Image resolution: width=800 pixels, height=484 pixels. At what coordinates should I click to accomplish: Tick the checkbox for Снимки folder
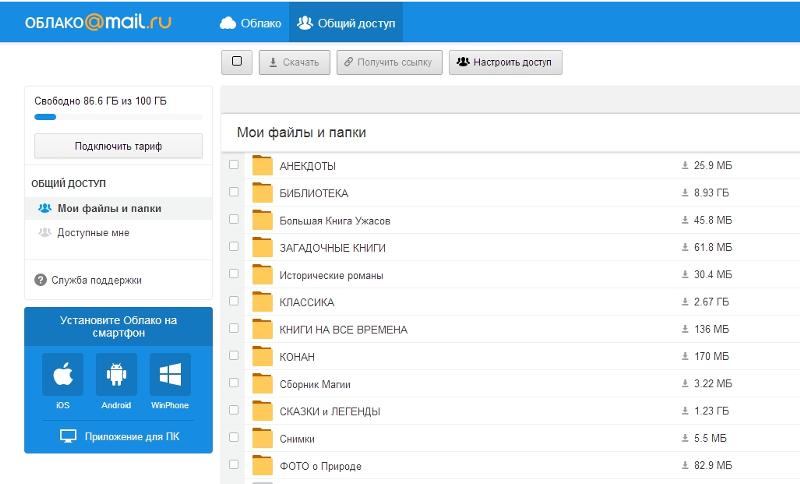234,438
